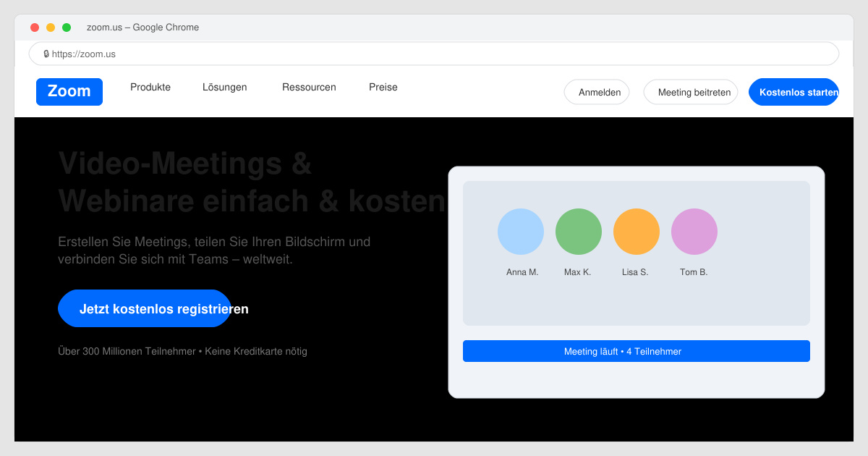868x456 pixels.
Task: Open the Ressourcen menu
Action: click(309, 87)
